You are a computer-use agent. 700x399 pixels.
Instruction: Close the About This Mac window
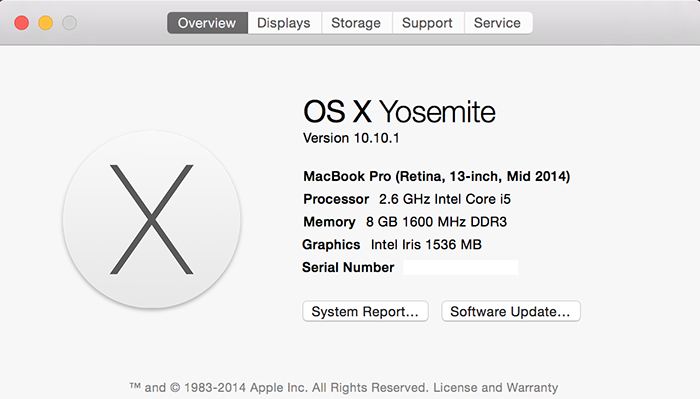tap(21, 23)
